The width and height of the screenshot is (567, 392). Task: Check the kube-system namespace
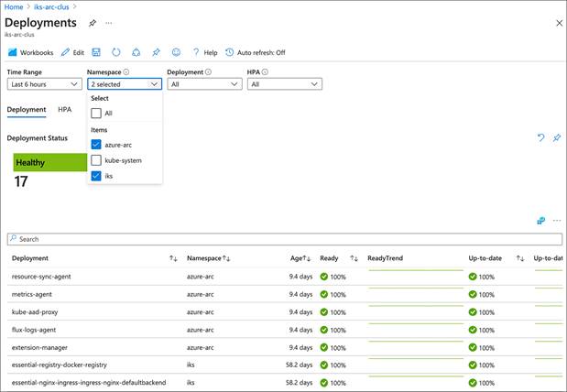click(96, 160)
